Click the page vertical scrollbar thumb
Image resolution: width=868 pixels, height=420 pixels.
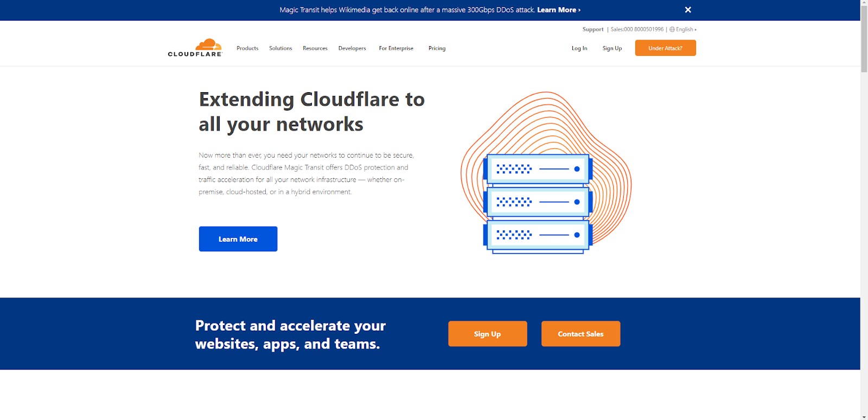coord(864,39)
